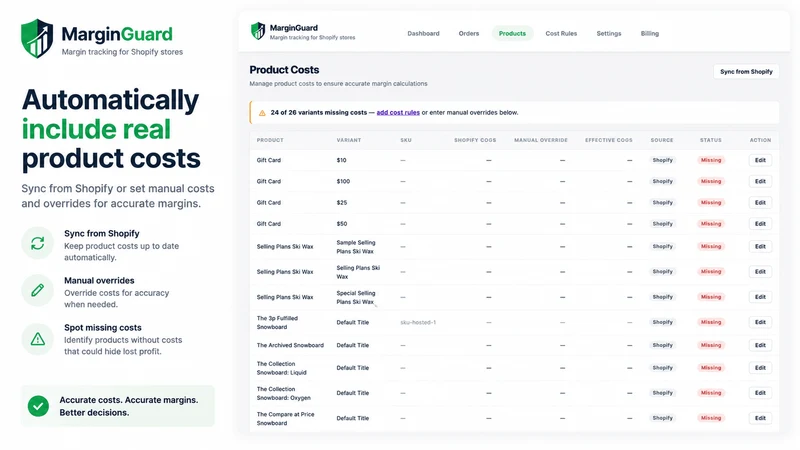Click the Shopify COGS column header
This screenshot has height=450, width=800.
[475, 140]
